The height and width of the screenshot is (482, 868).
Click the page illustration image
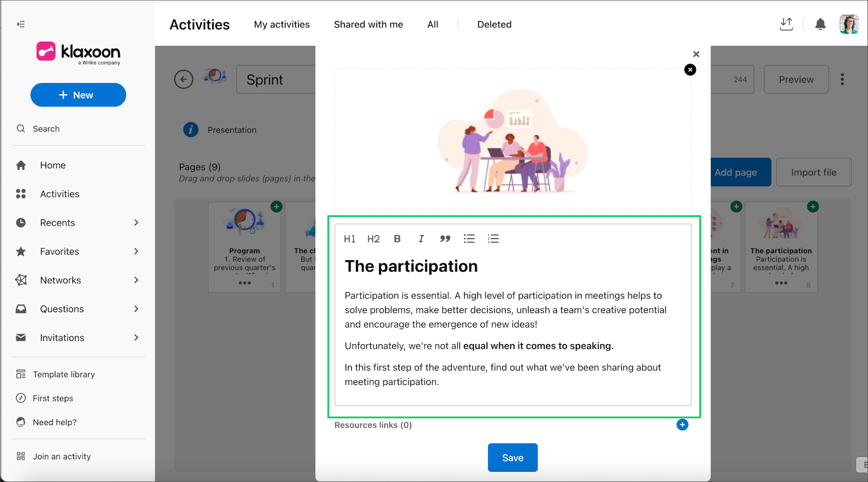[513, 141]
